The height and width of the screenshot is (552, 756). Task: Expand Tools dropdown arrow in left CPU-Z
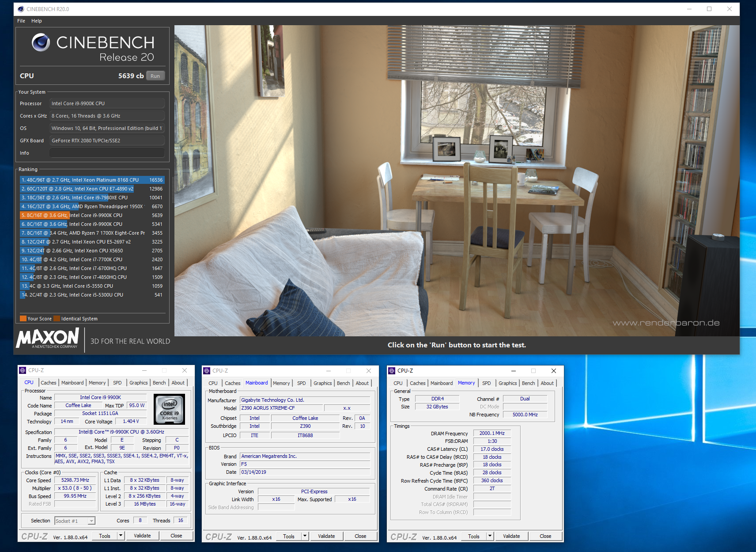point(121,536)
